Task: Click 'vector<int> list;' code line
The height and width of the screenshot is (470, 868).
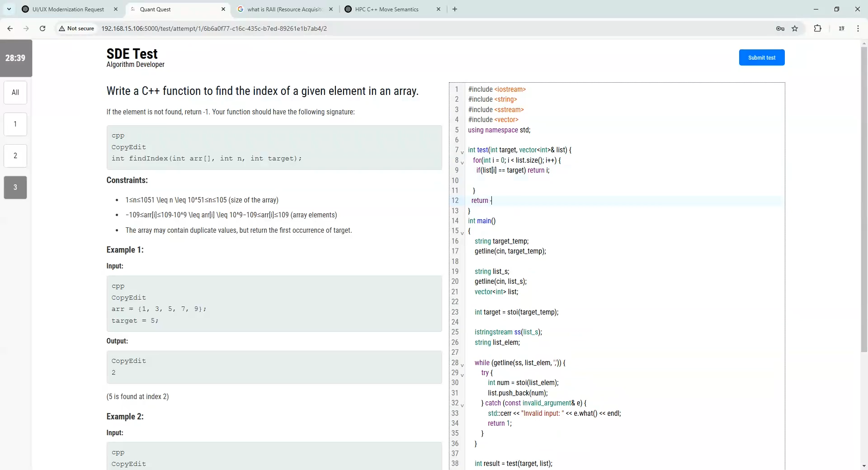Action: coord(496,292)
